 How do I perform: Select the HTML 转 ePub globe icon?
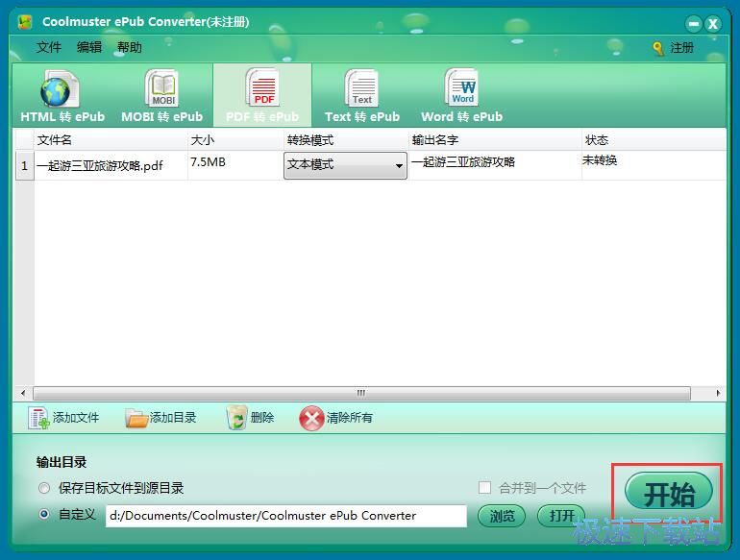60,88
